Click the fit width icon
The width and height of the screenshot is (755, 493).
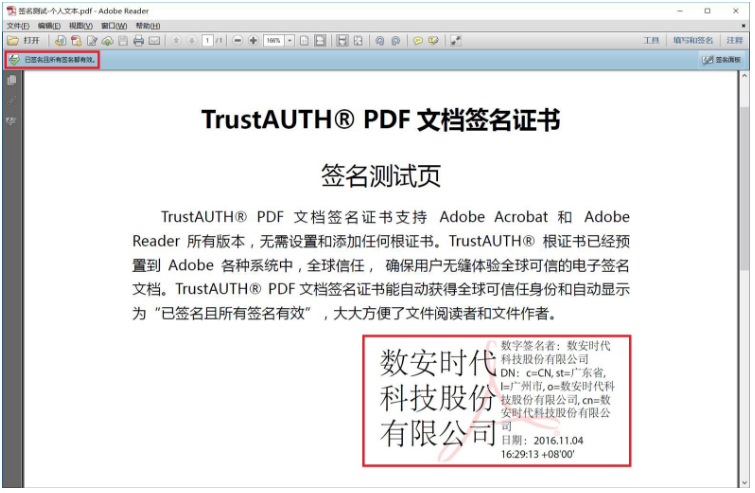coord(342,41)
